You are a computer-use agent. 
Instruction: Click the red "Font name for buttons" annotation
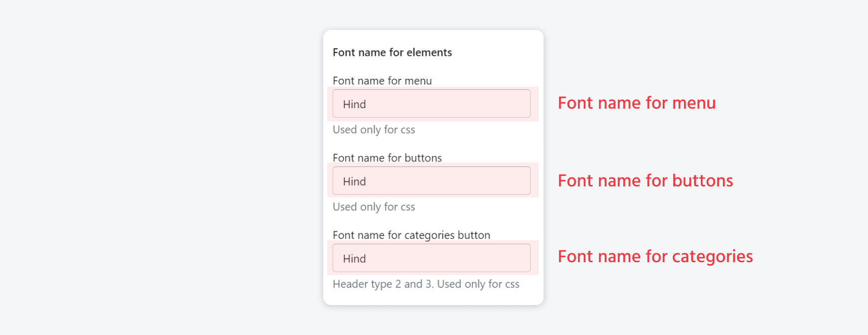click(645, 181)
